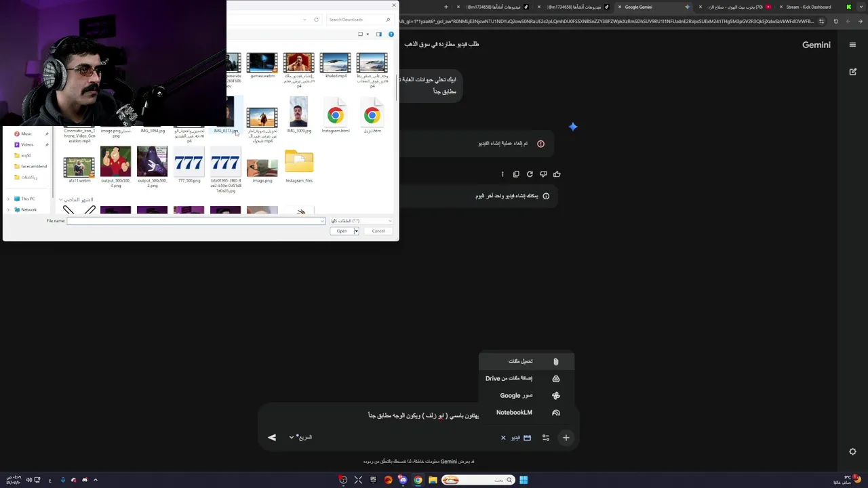Switch to the Google Gemini browser tab
868x488 pixels.
pyautogui.click(x=654, y=7)
